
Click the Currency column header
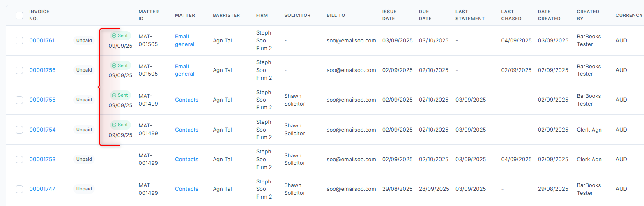[x=629, y=15]
